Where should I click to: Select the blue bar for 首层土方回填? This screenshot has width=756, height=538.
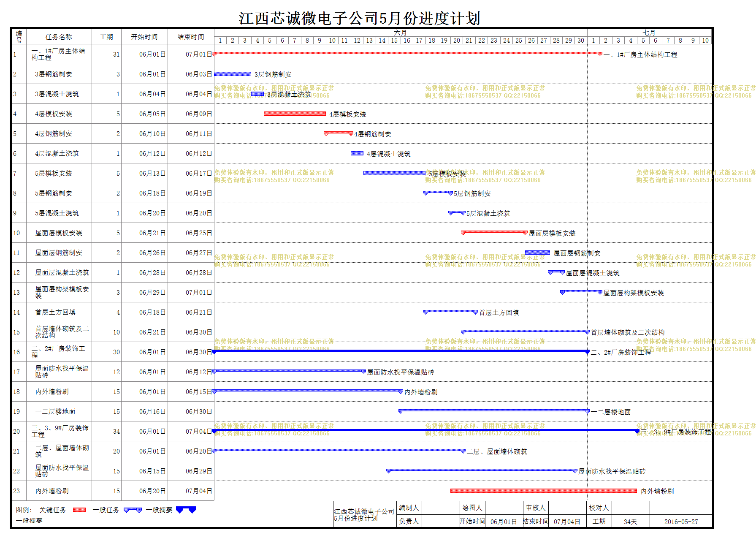[451, 312]
